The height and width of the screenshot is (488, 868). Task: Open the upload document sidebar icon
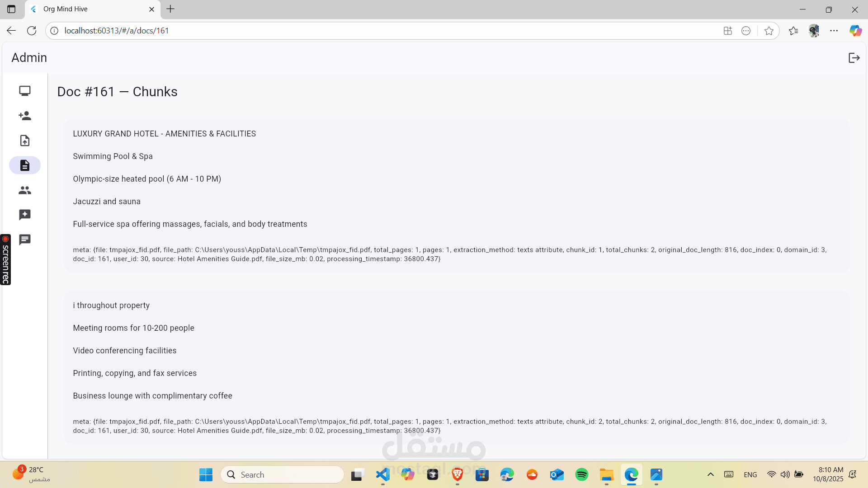(x=25, y=141)
